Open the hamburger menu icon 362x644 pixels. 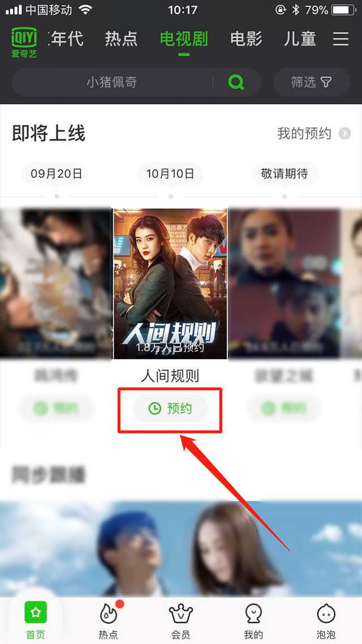(x=341, y=39)
